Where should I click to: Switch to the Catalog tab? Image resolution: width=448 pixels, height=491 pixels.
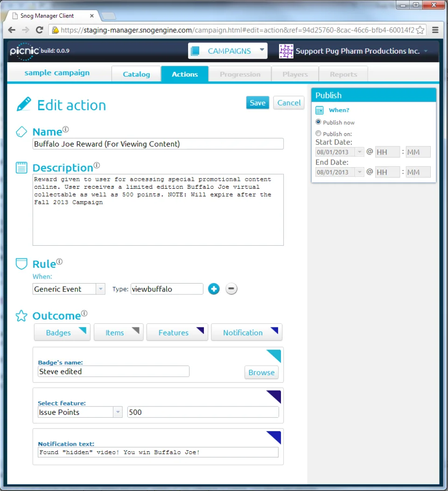(x=136, y=74)
